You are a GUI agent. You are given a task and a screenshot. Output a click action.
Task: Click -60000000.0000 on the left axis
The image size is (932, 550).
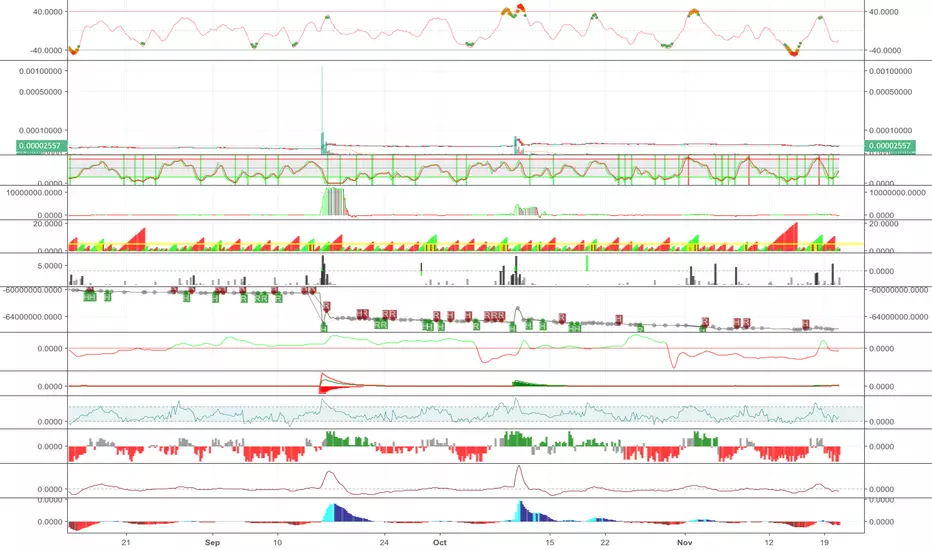coord(32,290)
